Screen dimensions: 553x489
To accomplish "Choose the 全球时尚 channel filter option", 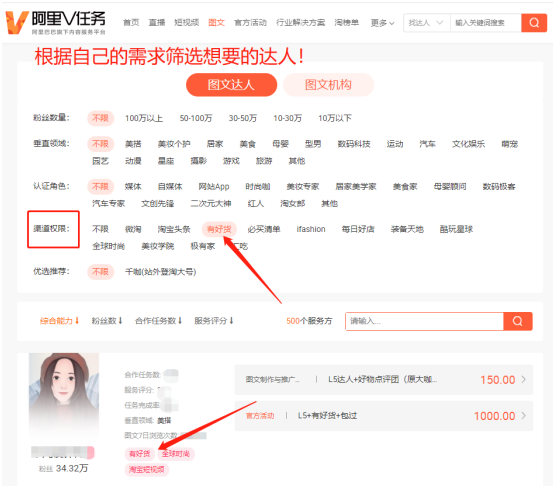I will coord(109,246).
